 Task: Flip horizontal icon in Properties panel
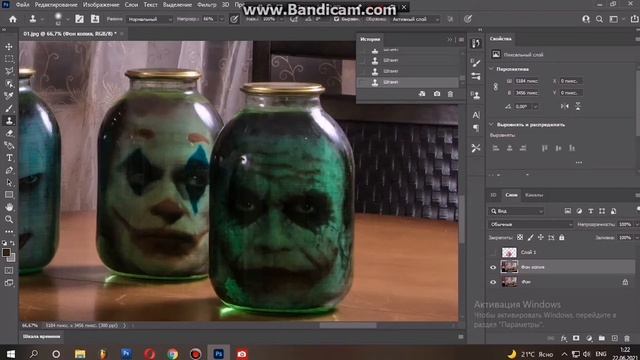tap(564, 106)
